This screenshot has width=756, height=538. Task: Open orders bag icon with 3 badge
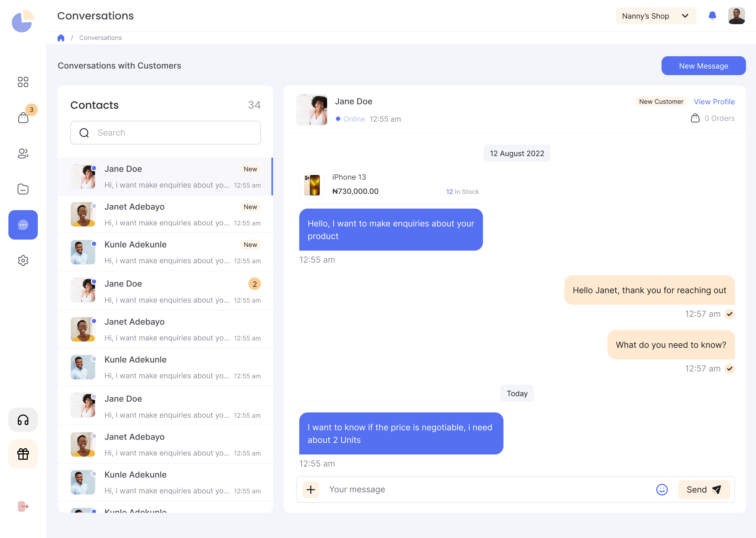(x=23, y=117)
